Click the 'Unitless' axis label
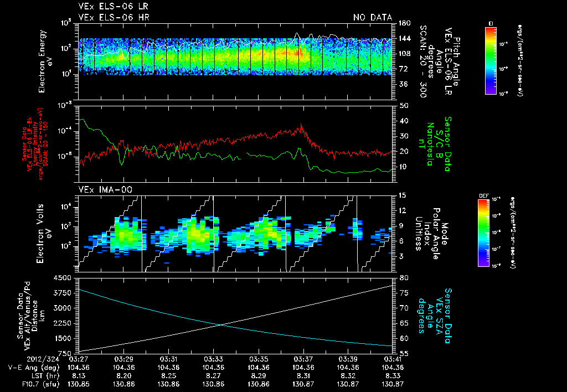Image resolution: width=567 pixels, height=392 pixels. click(419, 234)
